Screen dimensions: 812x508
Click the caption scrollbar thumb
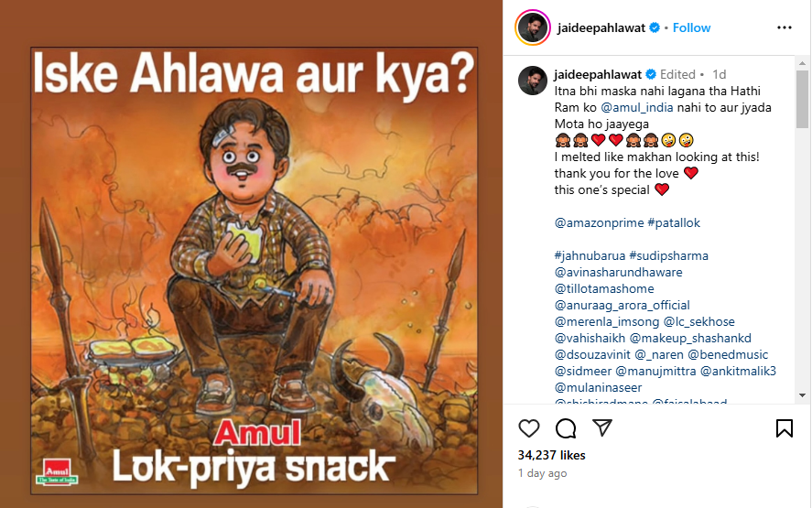click(x=802, y=99)
